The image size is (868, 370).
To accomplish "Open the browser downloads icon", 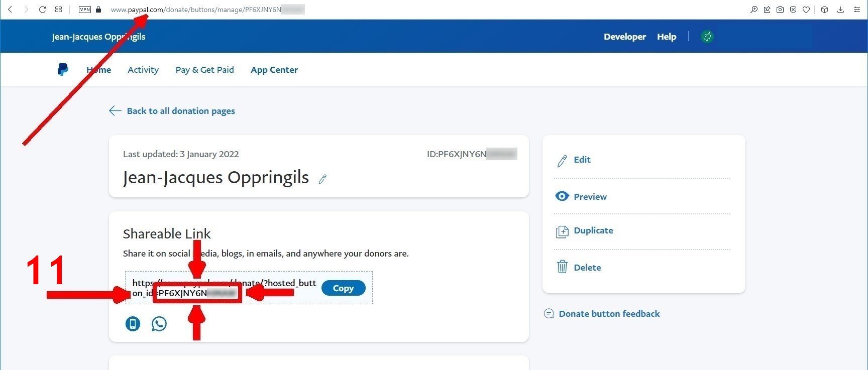I will (x=840, y=10).
